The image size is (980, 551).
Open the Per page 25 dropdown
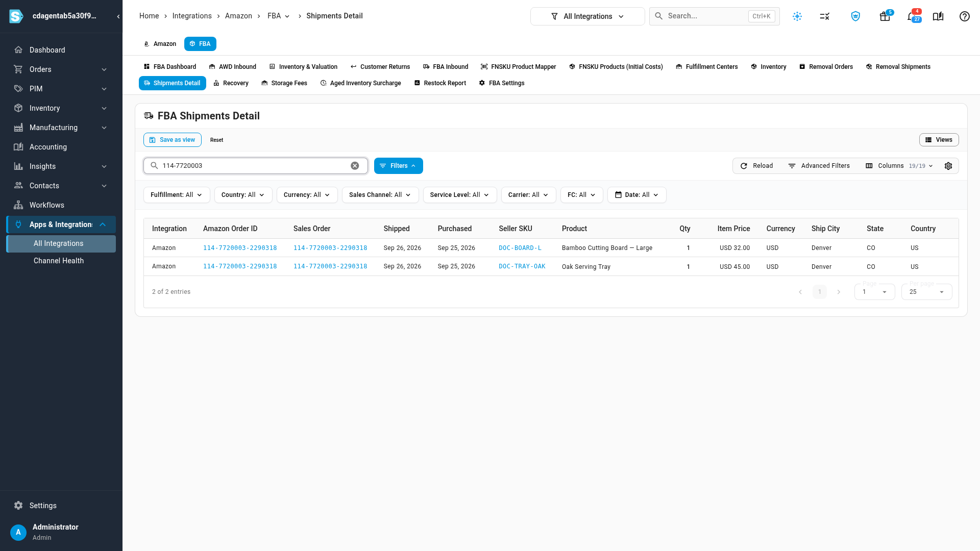926,292
